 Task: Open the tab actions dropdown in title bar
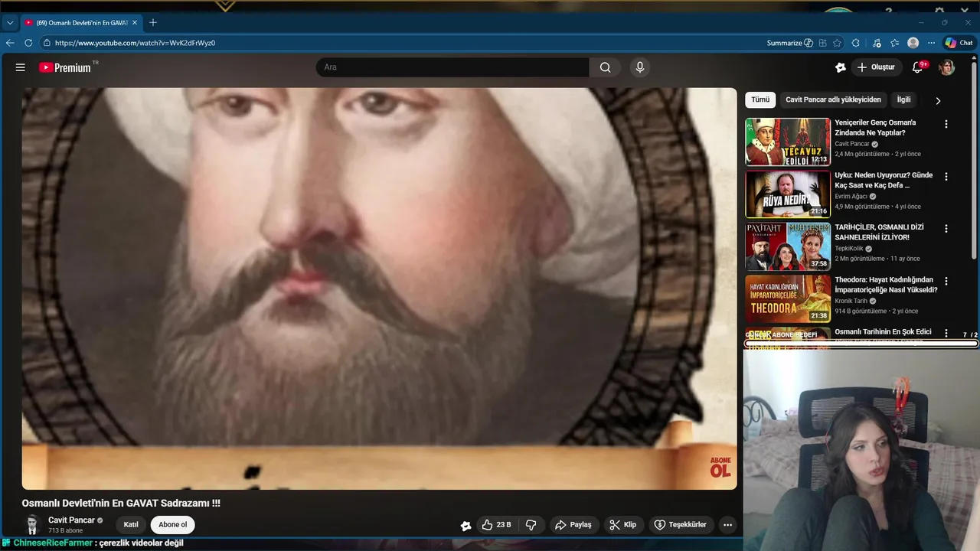pos(10,22)
